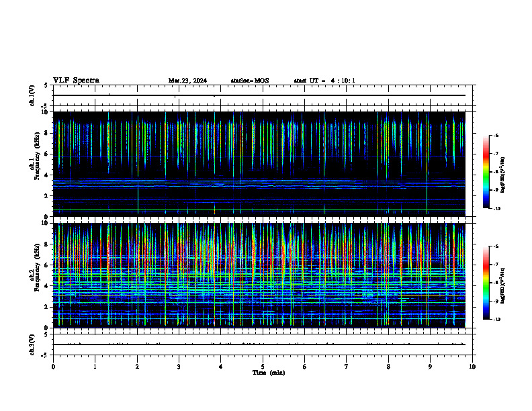Click the time axis tick label "6"

(x=304, y=367)
